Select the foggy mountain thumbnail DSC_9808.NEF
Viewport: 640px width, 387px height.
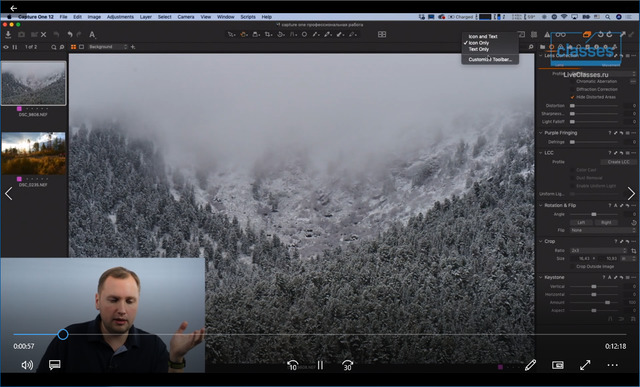(x=33, y=83)
